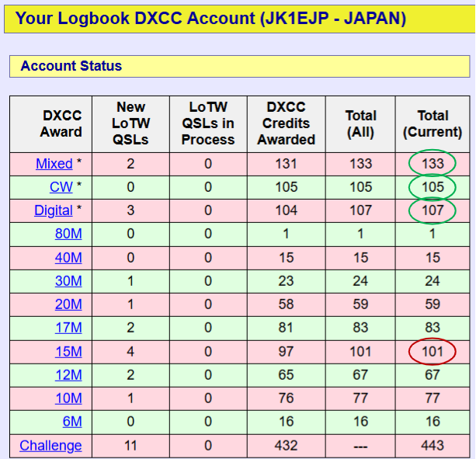Click the LoTW QSLs in Process header

tap(208, 123)
